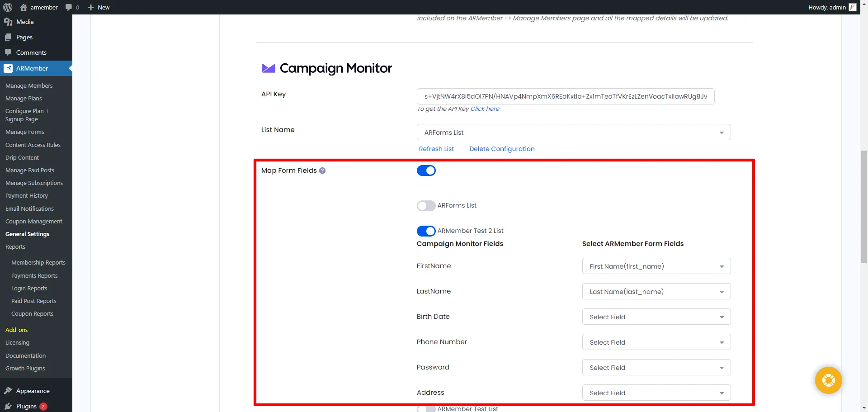This screenshot has width=868, height=412.
Task: Open Membership Reports
Action: click(38, 262)
